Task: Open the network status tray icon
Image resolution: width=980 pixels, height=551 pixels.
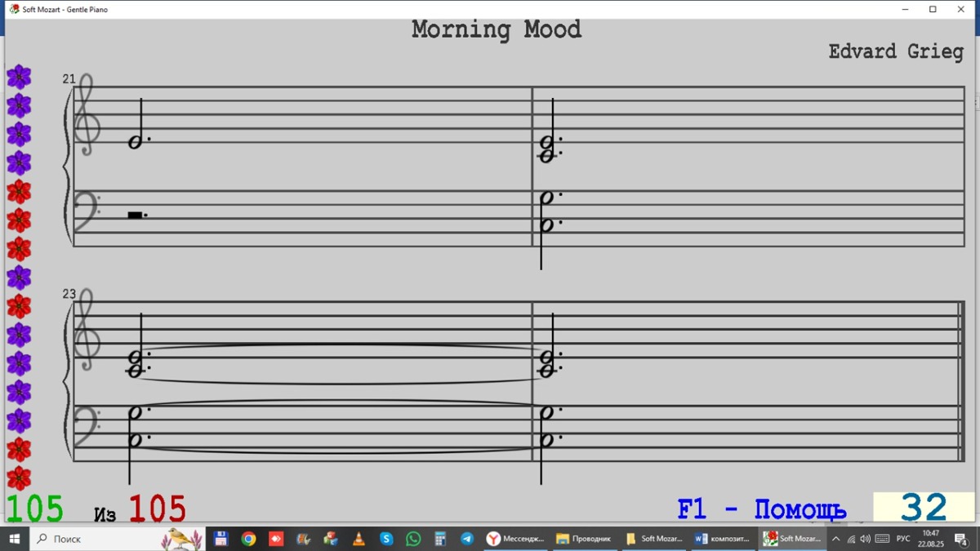Action: 851,539
